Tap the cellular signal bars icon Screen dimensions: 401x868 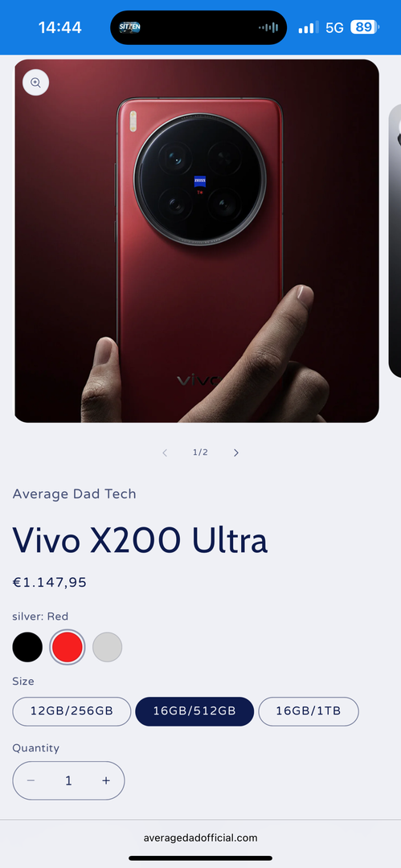tap(309, 27)
